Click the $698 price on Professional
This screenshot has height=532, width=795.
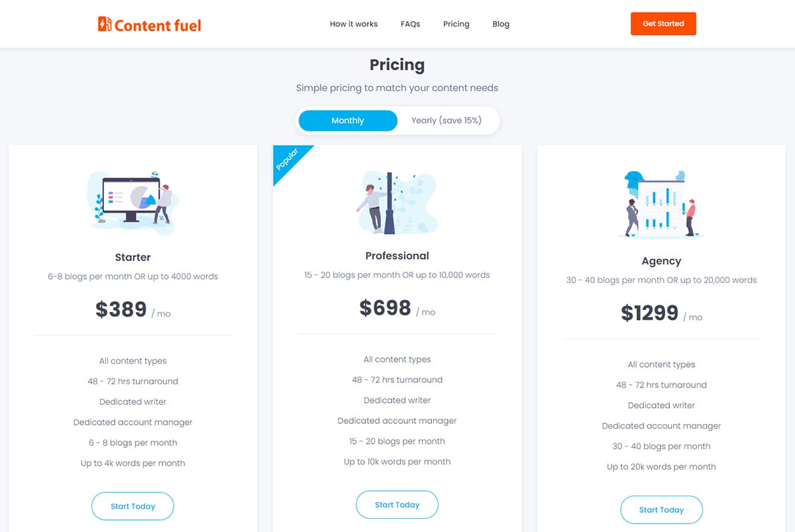[385, 307]
